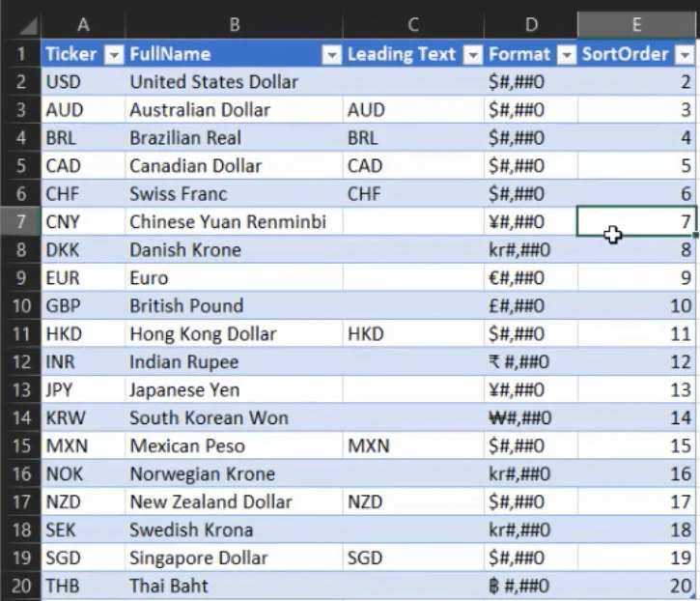Screen dimensions: 700x601
Task: Select the Swiss Franc cell
Action: (235, 194)
